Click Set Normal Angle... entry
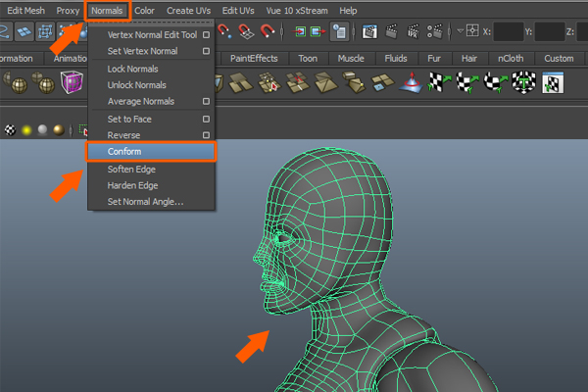This screenshot has height=392, width=588. (x=145, y=202)
